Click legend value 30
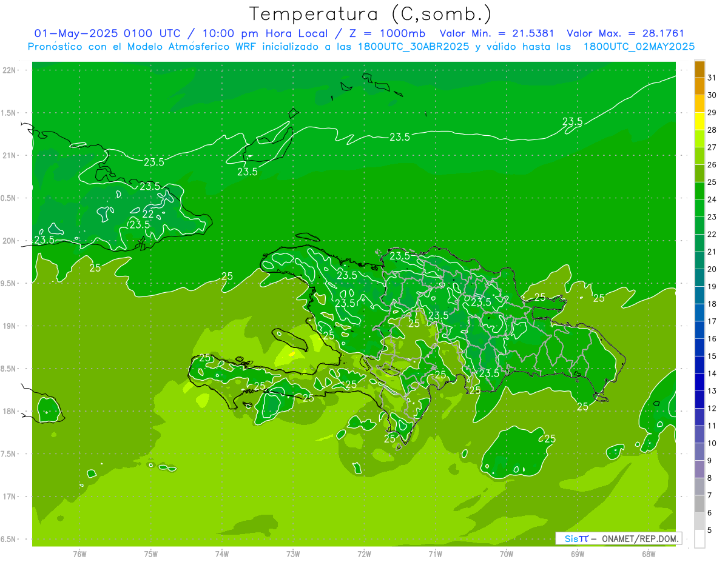The height and width of the screenshot is (562, 728). [x=712, y=95]
